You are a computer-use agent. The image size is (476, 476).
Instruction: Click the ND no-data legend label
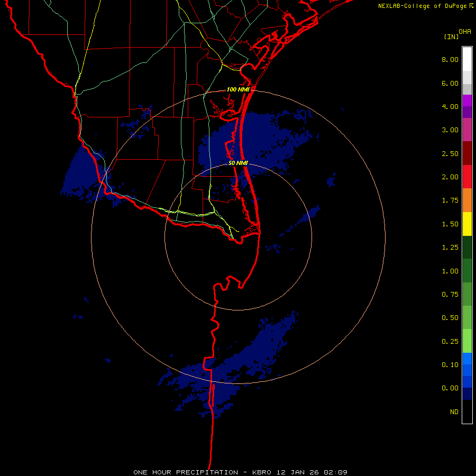[x=454, y=412]
